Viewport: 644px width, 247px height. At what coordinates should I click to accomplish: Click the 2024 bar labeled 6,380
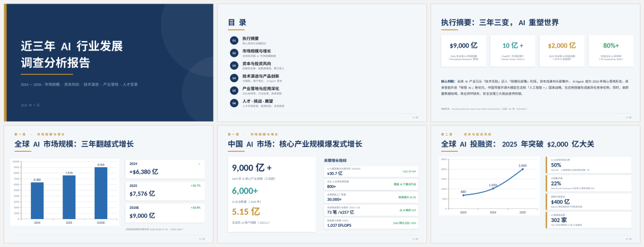[37, 201]
